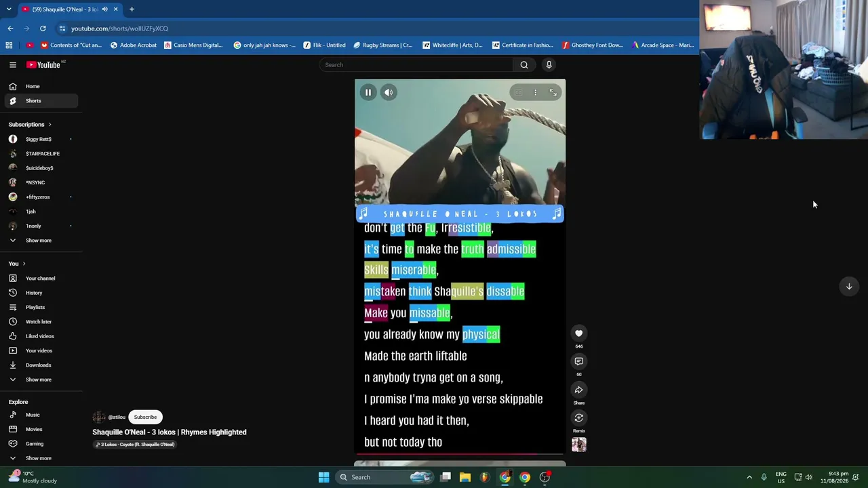The height and width of the screenshot is (488, 868).
Task: Expand the Subscriptions section
Action: [x=30, y=124]
